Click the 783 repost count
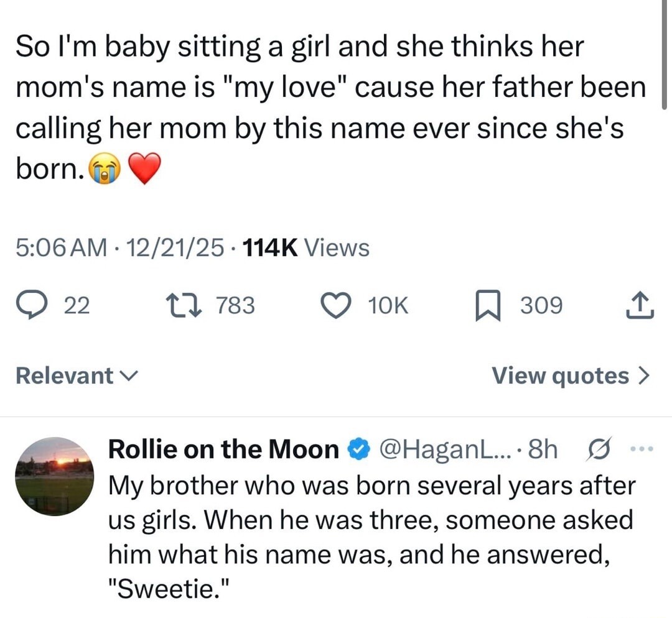Image resolution: width=672 pixels, height=618 pixels. 235,305
